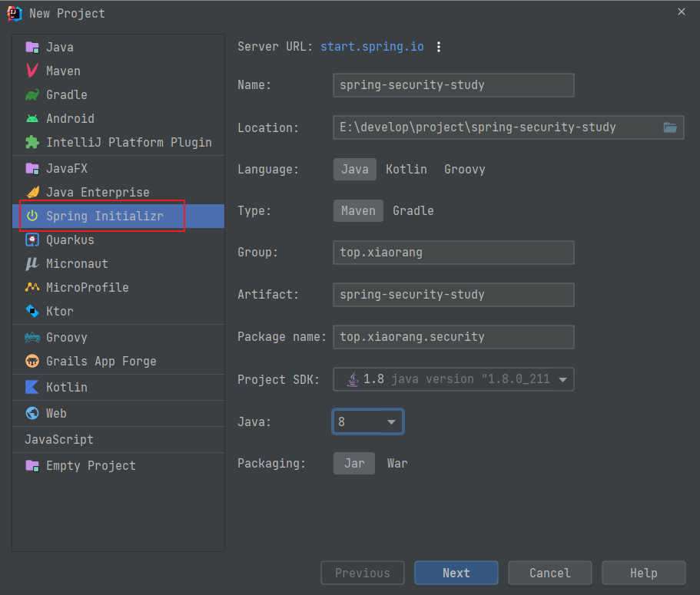This screenshot has width=700, height=595.
Task: Click the Group input field
Action: 453,252
